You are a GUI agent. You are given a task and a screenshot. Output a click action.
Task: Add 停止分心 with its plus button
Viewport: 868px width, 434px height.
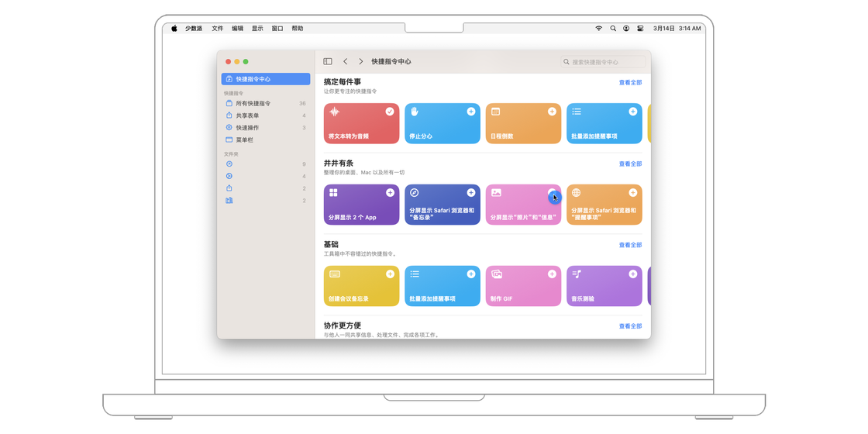coord(471,112)
